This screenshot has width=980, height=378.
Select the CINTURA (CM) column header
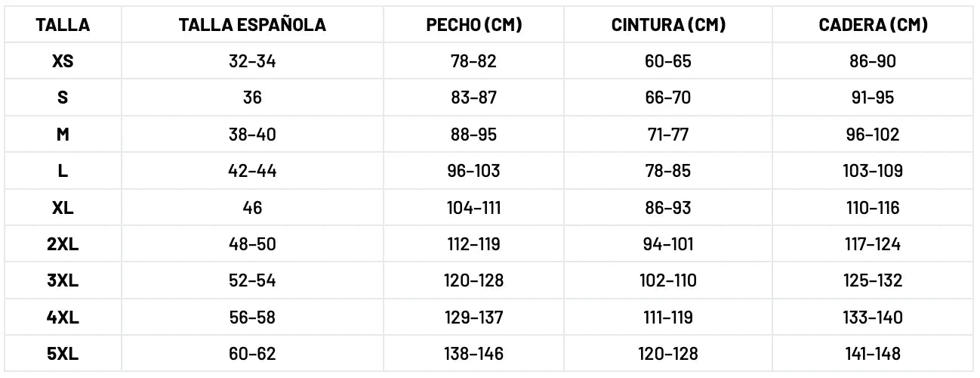668,25
